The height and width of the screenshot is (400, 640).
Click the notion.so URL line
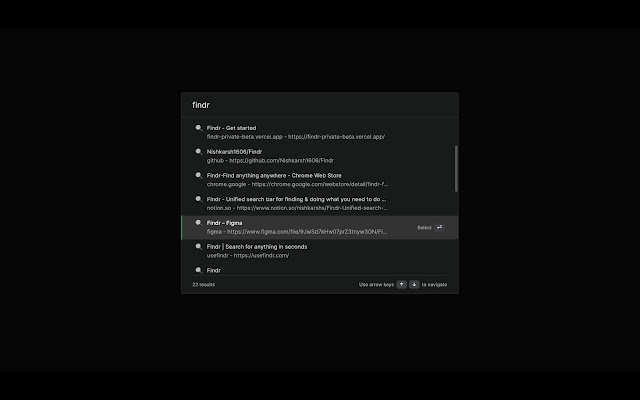point(297,208)
